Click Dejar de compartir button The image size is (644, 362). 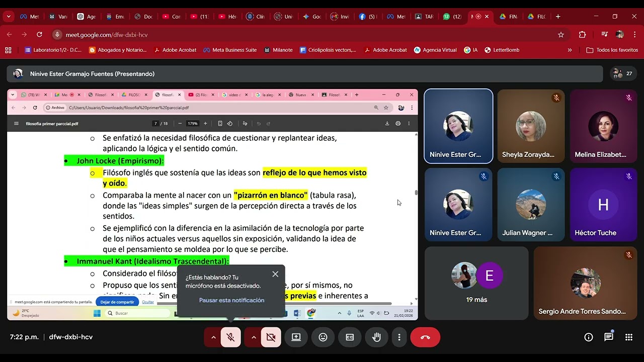(117, 302)
